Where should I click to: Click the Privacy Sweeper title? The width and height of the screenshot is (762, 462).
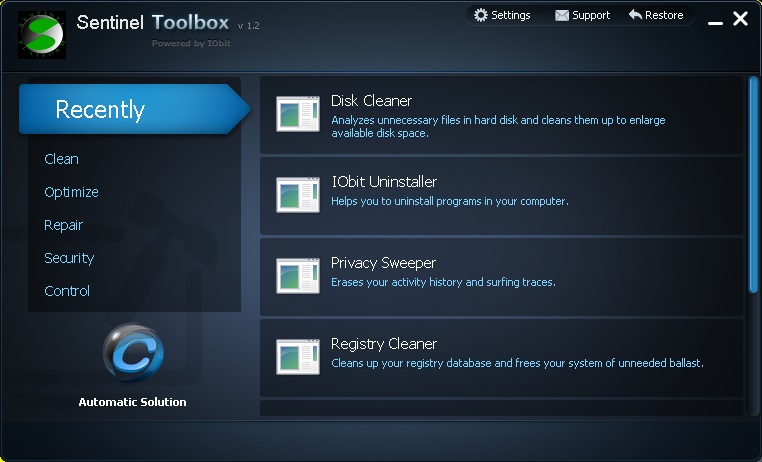(x=383, y=263)
